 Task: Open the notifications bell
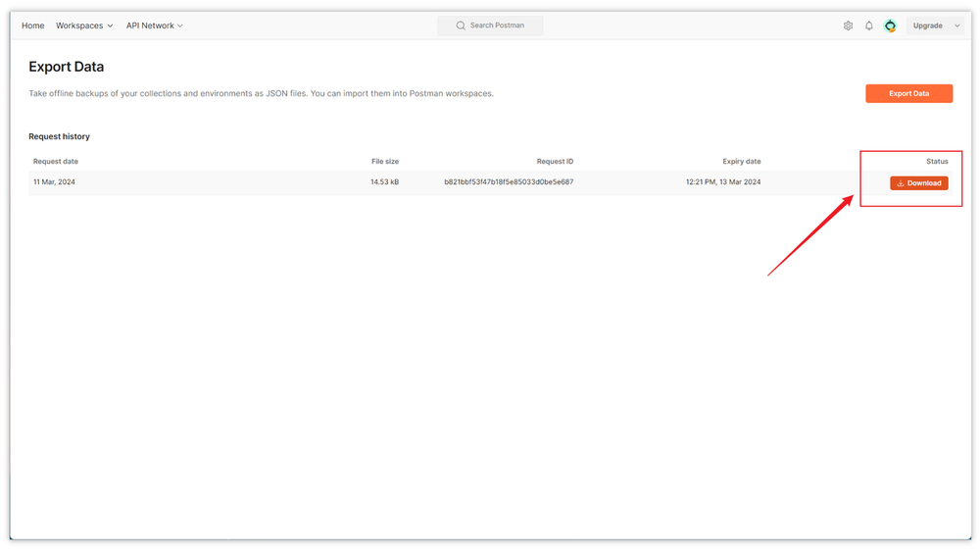tap(868, 25)
